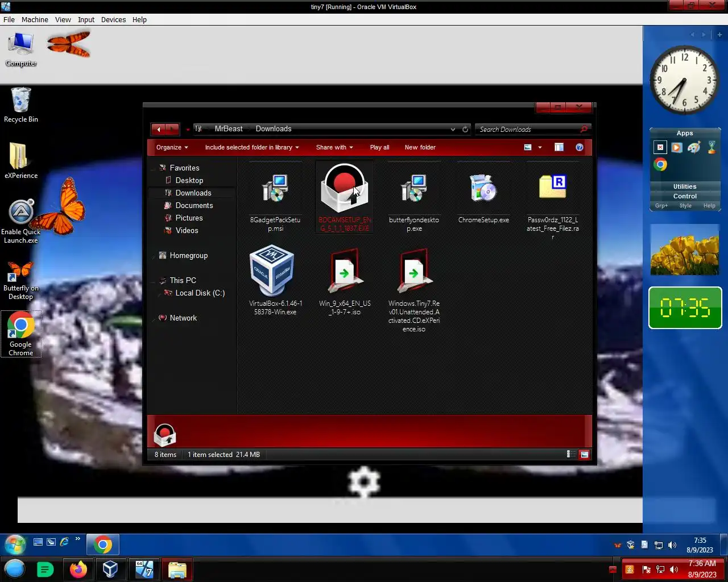Click the Explorer Back arrow button
Viewport: 728px width, 582px height.
coord(159,129)
